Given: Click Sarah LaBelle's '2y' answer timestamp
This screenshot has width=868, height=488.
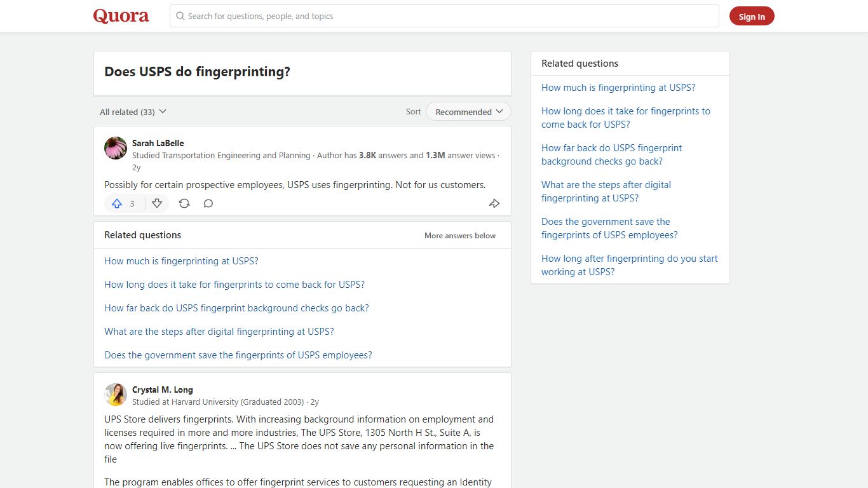Looking at the screenshot, I should 136,168.
